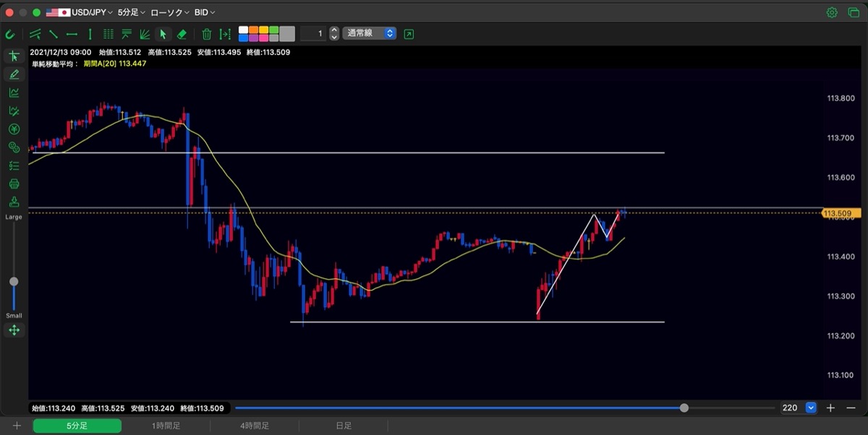Toggle the pencil drawing mode in sidebar
Image resolution: width=868 pixels, height=435 pixels.
(x=14, y=74)
